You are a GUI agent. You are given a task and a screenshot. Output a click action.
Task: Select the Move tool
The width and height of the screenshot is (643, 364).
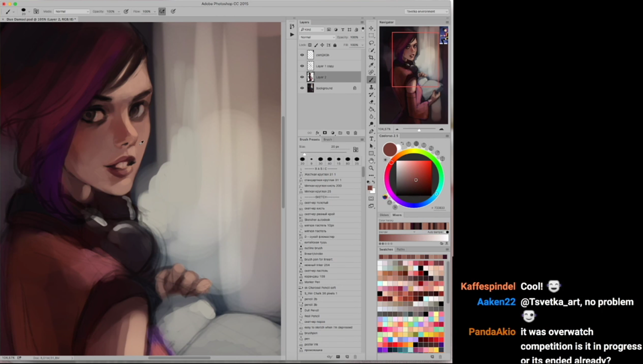pyautogui.click(x=371, y=28)
